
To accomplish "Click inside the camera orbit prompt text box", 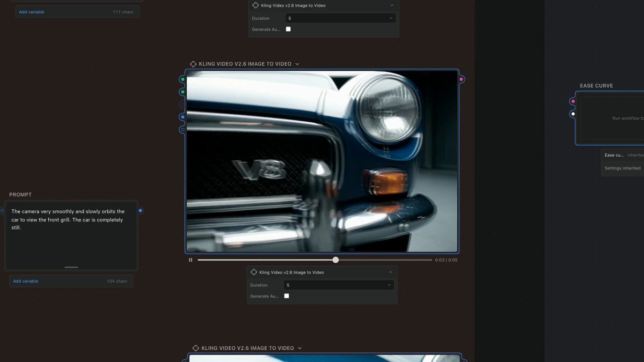I will point(71,236).
